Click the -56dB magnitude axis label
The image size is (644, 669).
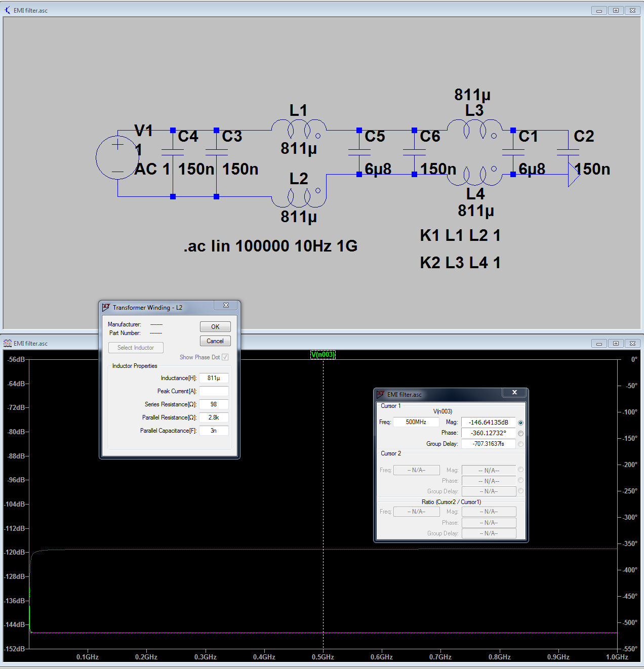16,359
